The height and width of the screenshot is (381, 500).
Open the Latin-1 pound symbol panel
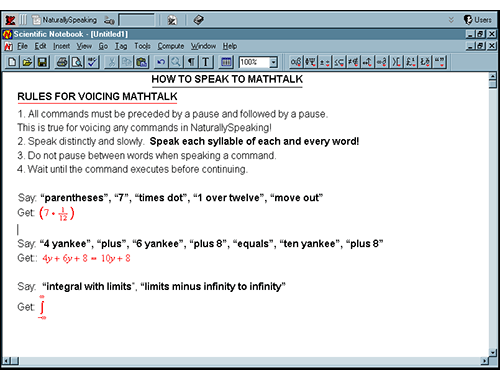click(411, 62)
